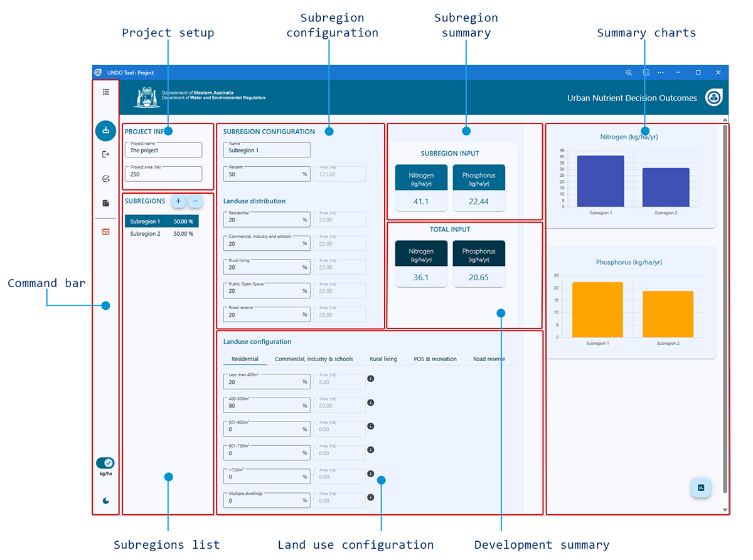Click the subregion Percent field
This screenshot has height=560, width=753.
point(267,174)
